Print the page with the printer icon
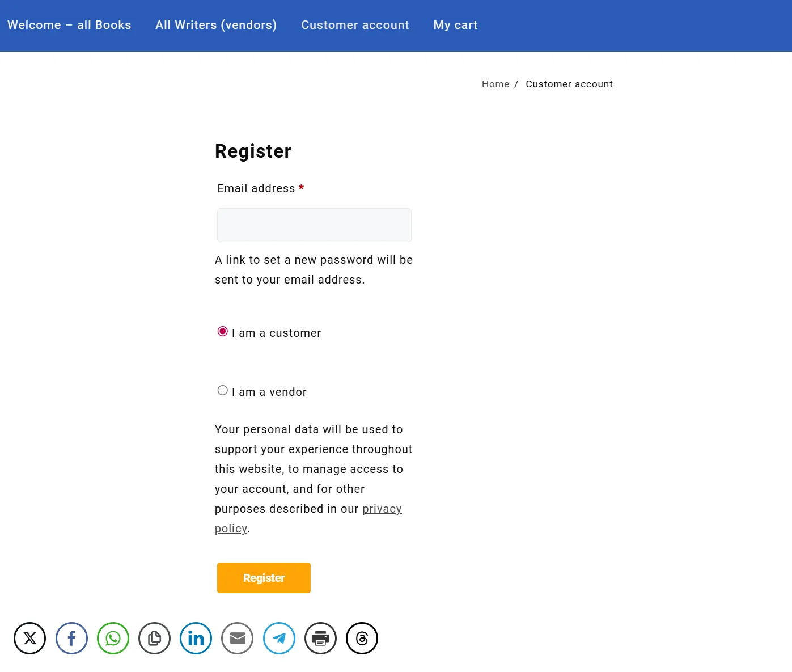 [x=320, y=638]
